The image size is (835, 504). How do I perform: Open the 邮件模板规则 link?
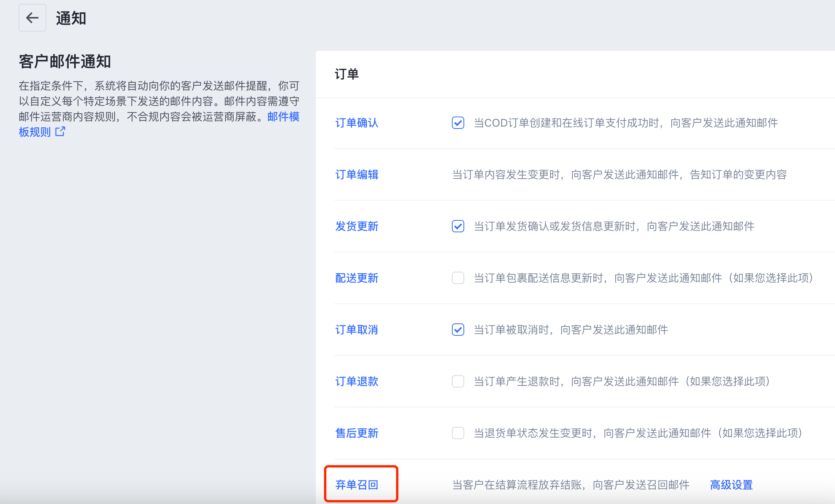click(x=283, y=117)
